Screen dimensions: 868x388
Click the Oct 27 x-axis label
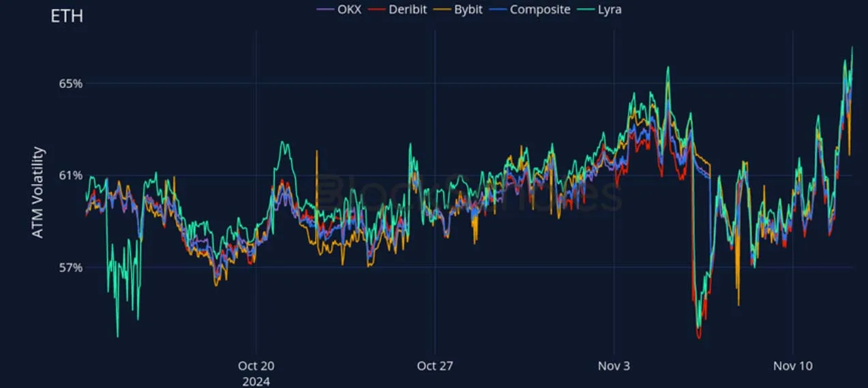pyautogui.click(x=435, y=366)
